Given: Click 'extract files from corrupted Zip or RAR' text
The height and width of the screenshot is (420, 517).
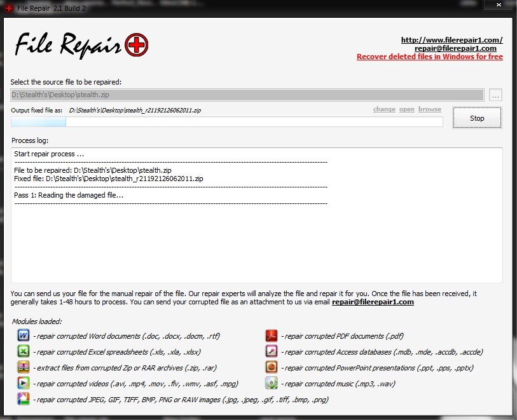Looking at the screenshot, I should point(125,368).
